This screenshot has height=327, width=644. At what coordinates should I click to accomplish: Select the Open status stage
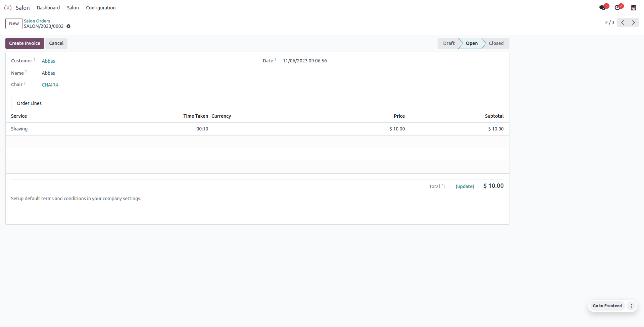click(472, 43)
